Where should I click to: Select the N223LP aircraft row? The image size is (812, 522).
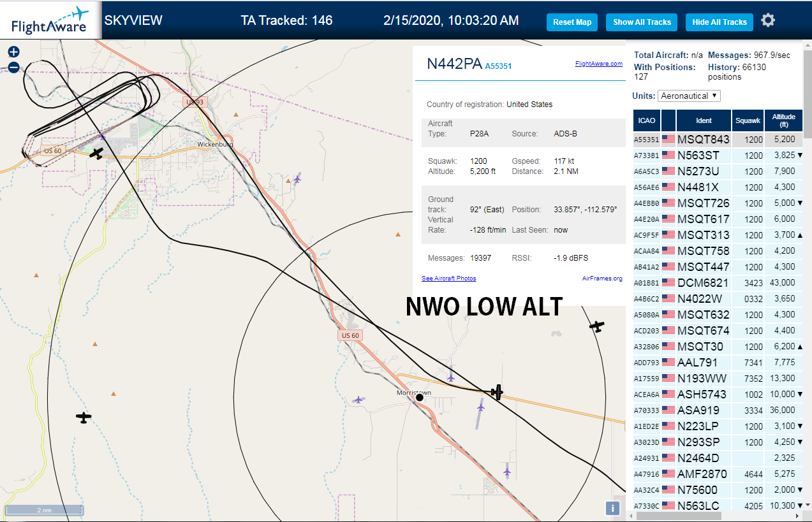click(718, 426)
